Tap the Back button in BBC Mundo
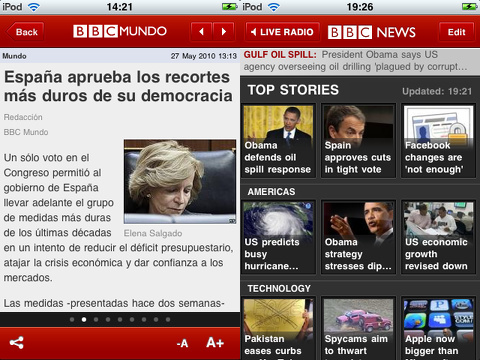The width and height of the screenshot is (480, 360). (25, 32)
